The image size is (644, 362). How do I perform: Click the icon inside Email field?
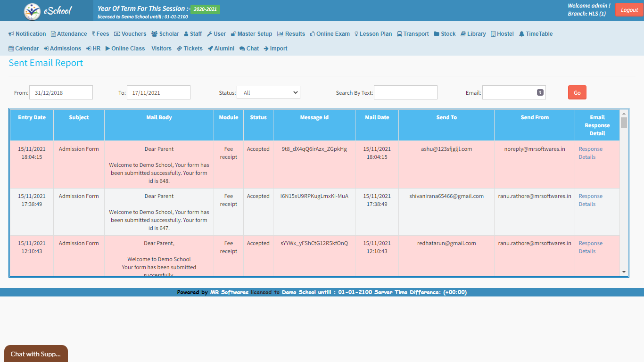pyautogui.click(x=540, y=92)
